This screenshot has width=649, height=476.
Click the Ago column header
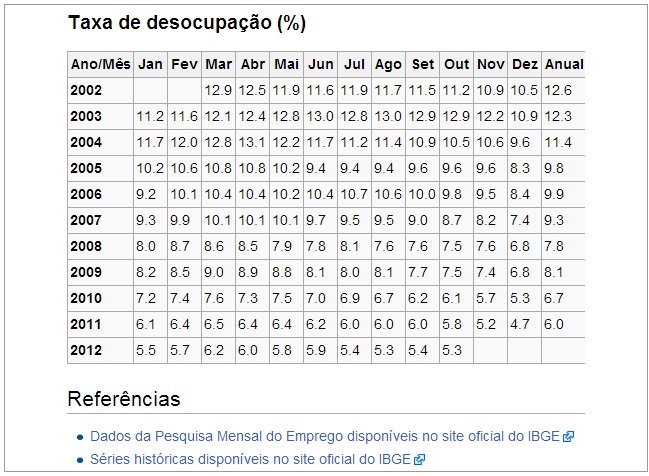(388, 64)
